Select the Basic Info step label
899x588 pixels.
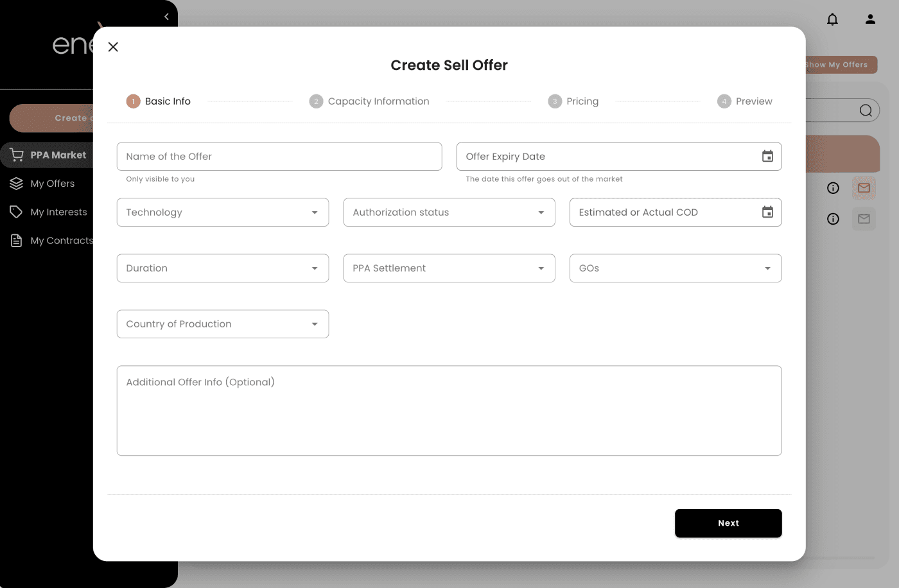(168, 101)
